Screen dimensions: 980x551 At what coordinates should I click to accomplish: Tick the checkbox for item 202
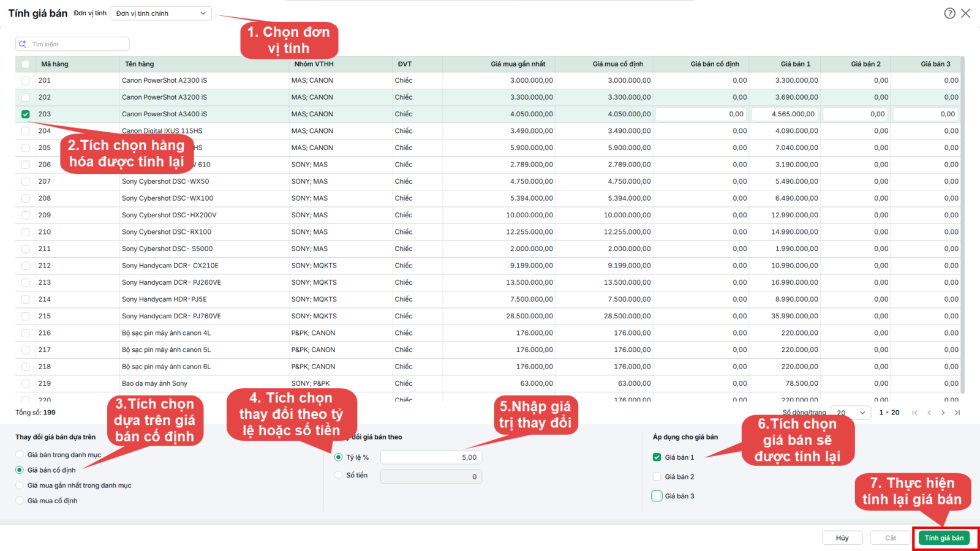click(25, 97)
